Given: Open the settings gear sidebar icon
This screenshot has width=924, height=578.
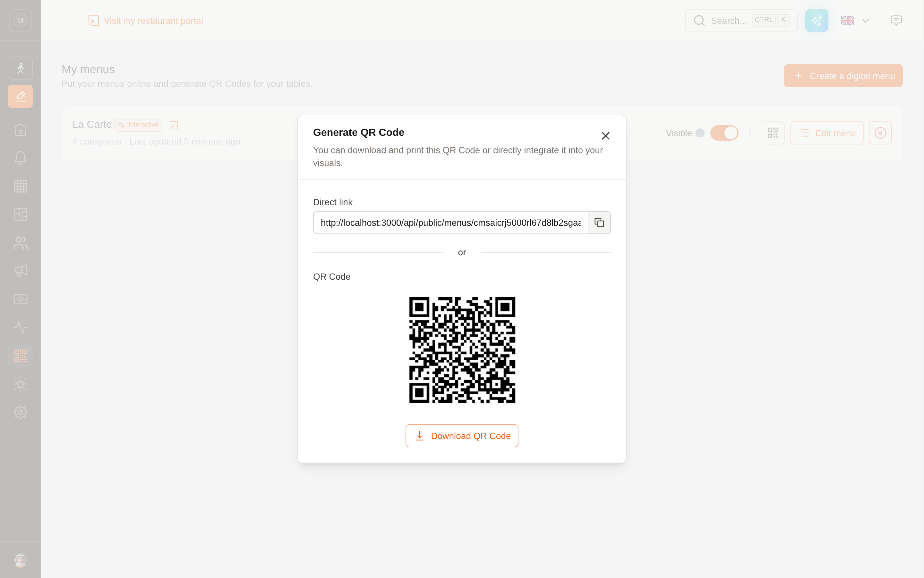Looking at the screenshot, I should 20,413.
